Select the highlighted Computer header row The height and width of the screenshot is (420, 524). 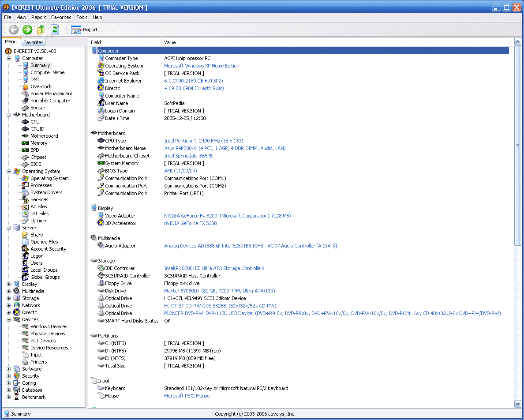[x=300, y=51]
